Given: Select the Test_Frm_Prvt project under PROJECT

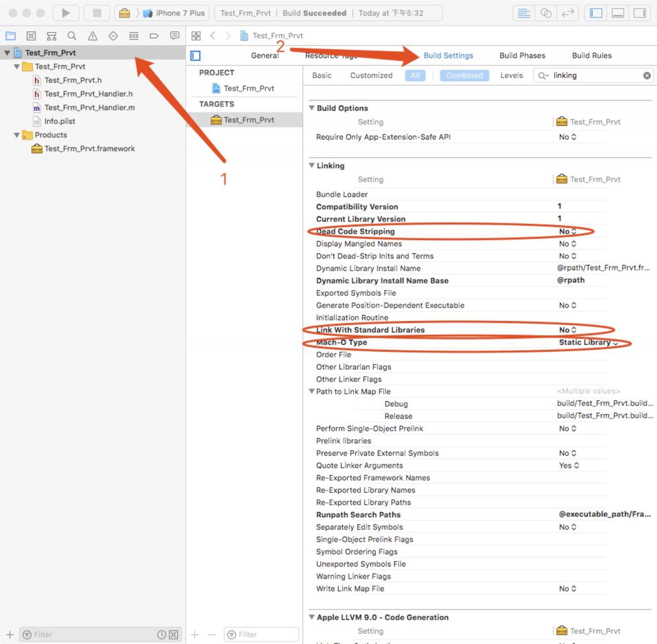Looking at the screenshot, I should 243,88.
